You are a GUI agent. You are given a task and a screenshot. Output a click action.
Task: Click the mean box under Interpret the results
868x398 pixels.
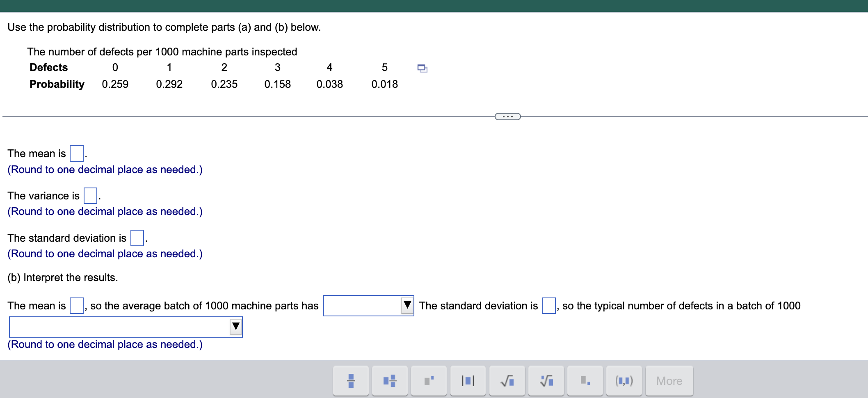[x=77, y=306]
